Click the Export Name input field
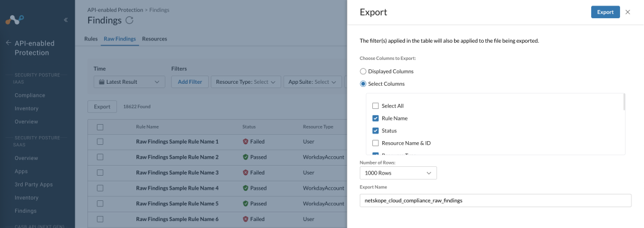 click(496, 200)
